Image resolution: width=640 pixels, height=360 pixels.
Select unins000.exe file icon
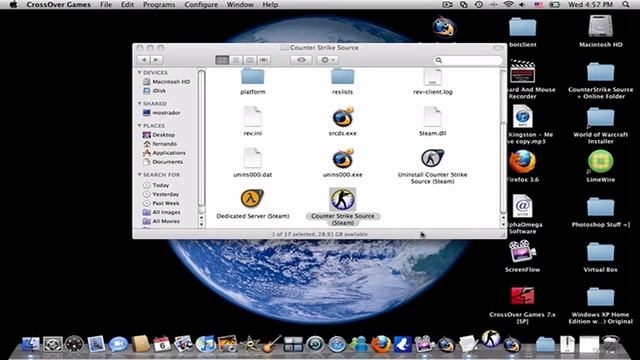[342, 159]
